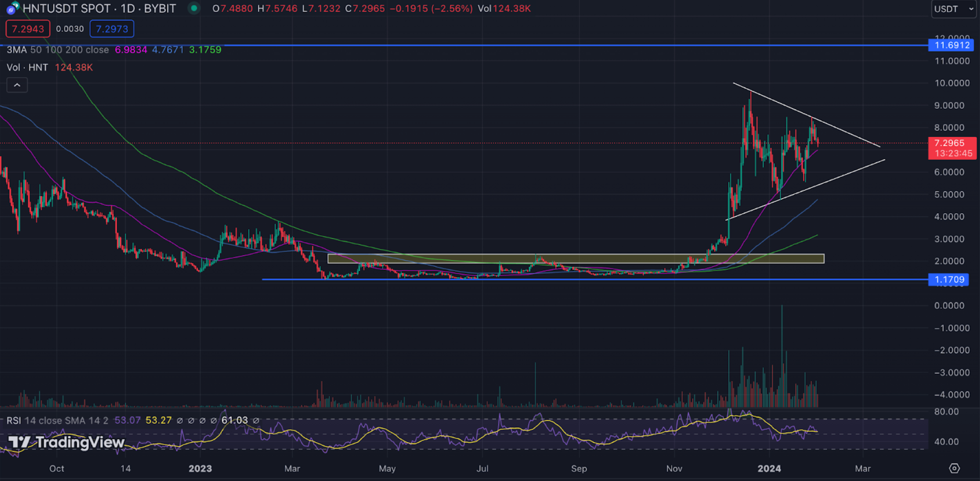Image resolution: width=980 pixels, height=481 pixels.
Task: Open the USDT currency dropdown
Action: pos(953,9)
